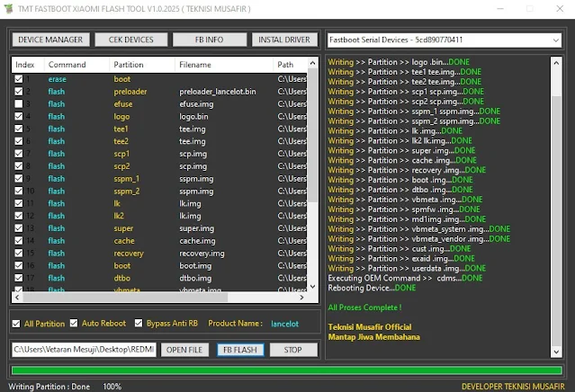Start flashing with FB FLASH button
Image resolution: width=575 pixels, height=392 pixels.
(x=240, y=350)
